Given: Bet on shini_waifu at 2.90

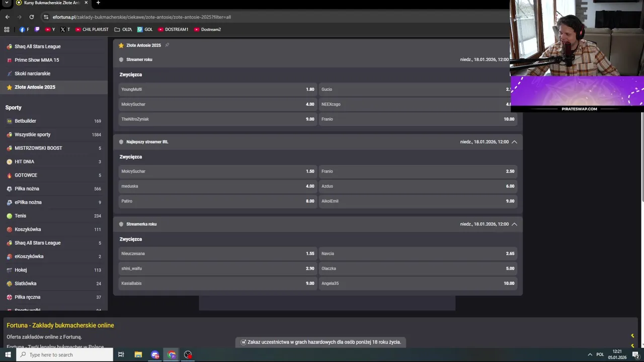Looking at the screenshot, I should point(218,268).
